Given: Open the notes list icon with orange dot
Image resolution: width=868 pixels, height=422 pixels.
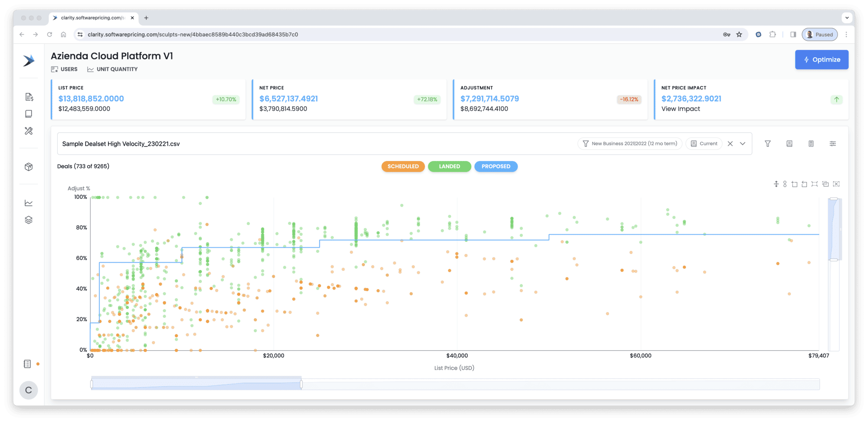Looking at the screenshot, I should (x=27, y=364).
